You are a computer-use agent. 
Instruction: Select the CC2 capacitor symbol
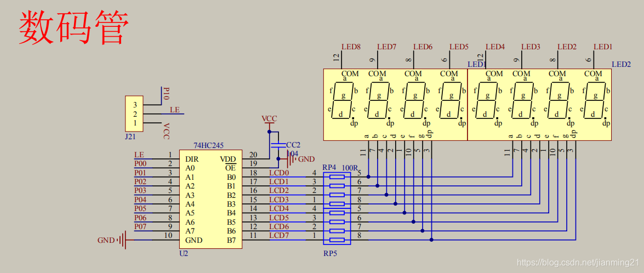(x=278, y=145)
